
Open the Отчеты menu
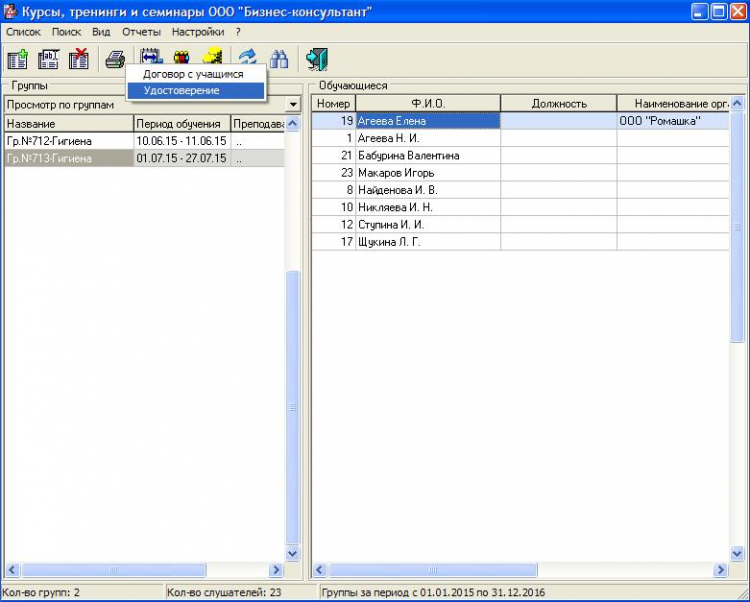141,32
